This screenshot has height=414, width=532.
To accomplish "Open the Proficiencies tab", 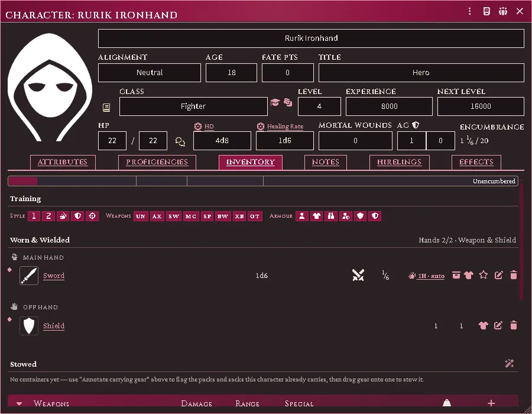I will click(157, 162).
